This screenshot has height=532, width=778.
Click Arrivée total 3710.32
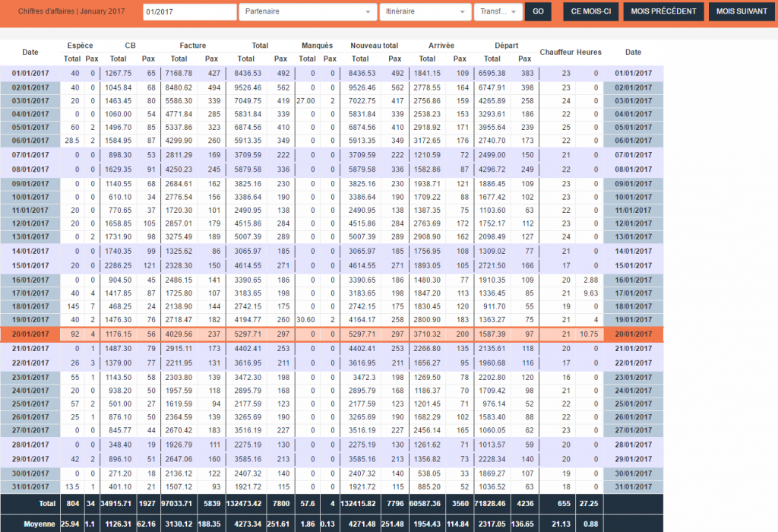point(427,334)
